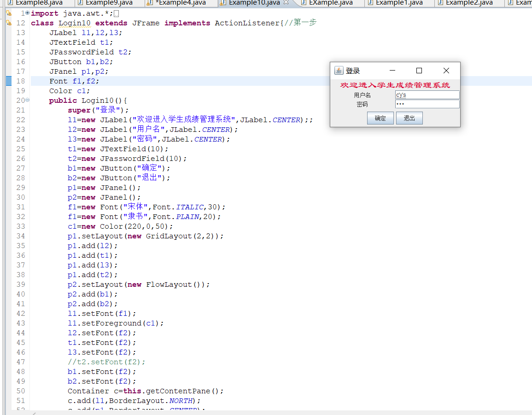Viewport: 532px width, 415px height.
Task: Switch to the Example1.java tab
Action: [x=399, y=3]
